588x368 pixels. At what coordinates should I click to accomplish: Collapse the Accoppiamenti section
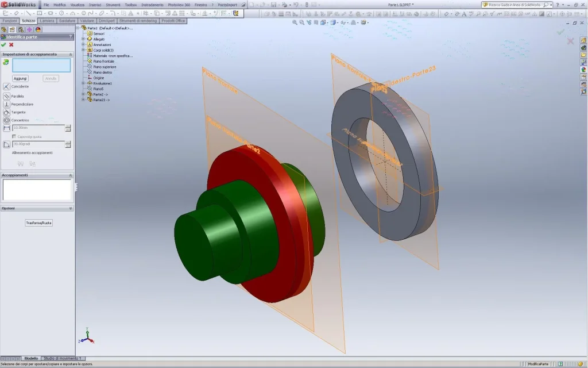[71, 175]
